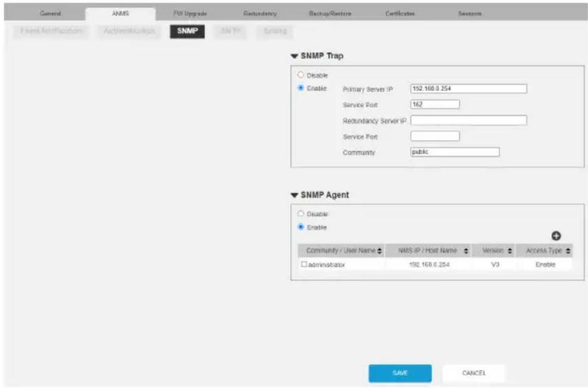Sort by NMS IP / Host Name column
The width and height of the screenshot is (588, 388).
pos(466,251)
